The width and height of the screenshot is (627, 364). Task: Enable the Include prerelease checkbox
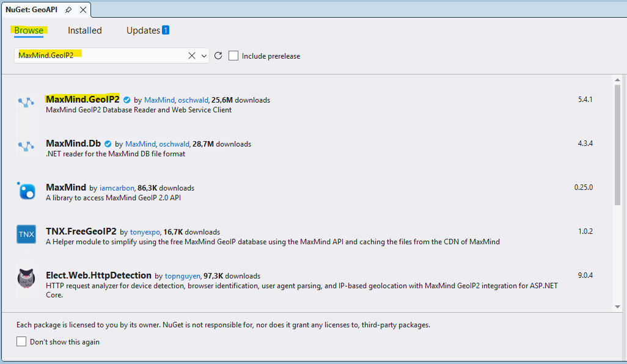pyautogui.click(x=233, y=56)
